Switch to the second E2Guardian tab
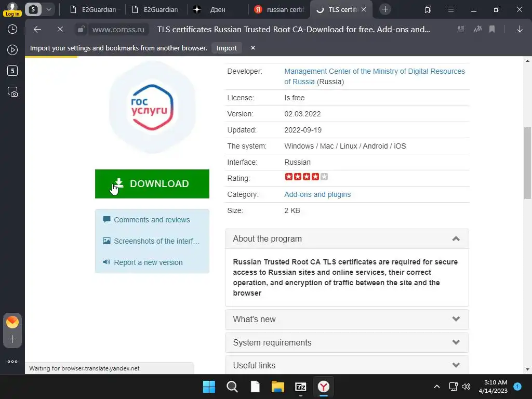Screen dimensions: 532x399 point(155,9)
